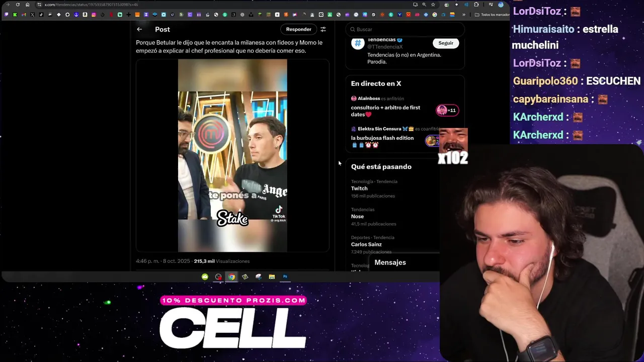Open the Chrome icon in taskbar
Viewport: 644px width, 362px height.
(231, 277)
